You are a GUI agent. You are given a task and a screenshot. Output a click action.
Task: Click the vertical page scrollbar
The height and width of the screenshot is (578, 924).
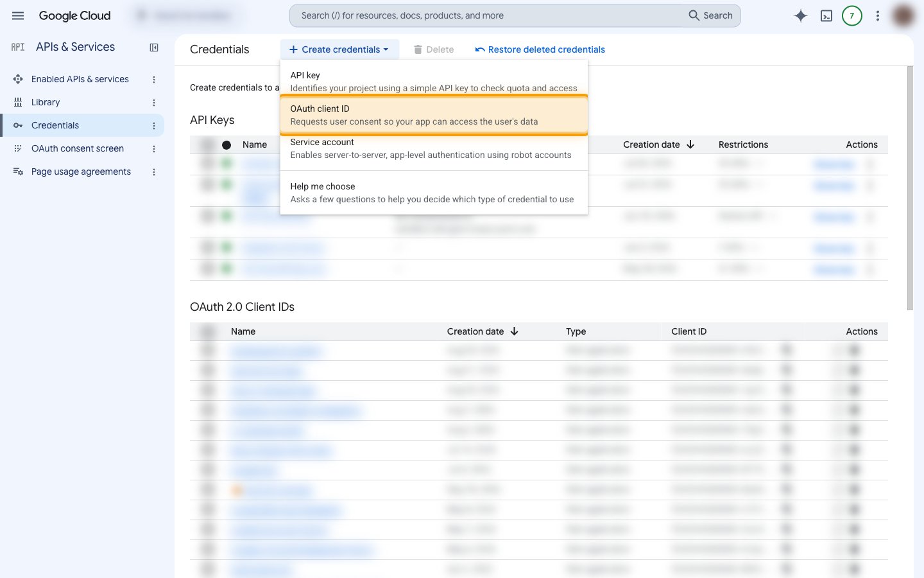point(910,188)
